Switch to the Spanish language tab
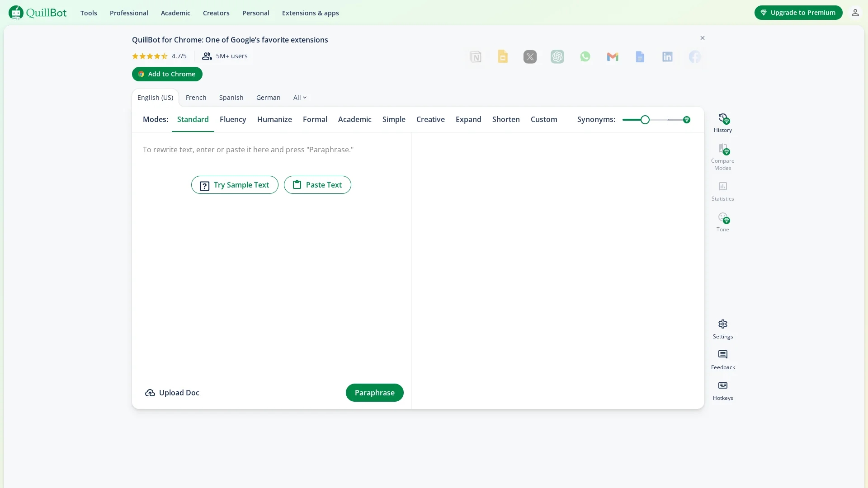 231,98
